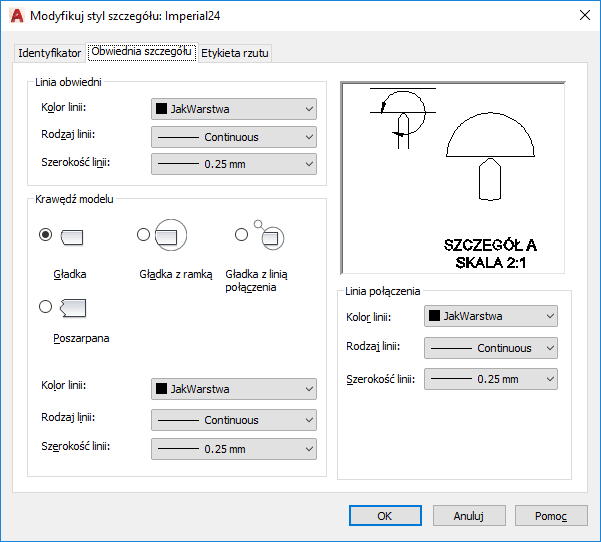Viewport: 601px width, 542px height.
Task: Choose the Poszarpana jagged edge icon
Action: 73,308
